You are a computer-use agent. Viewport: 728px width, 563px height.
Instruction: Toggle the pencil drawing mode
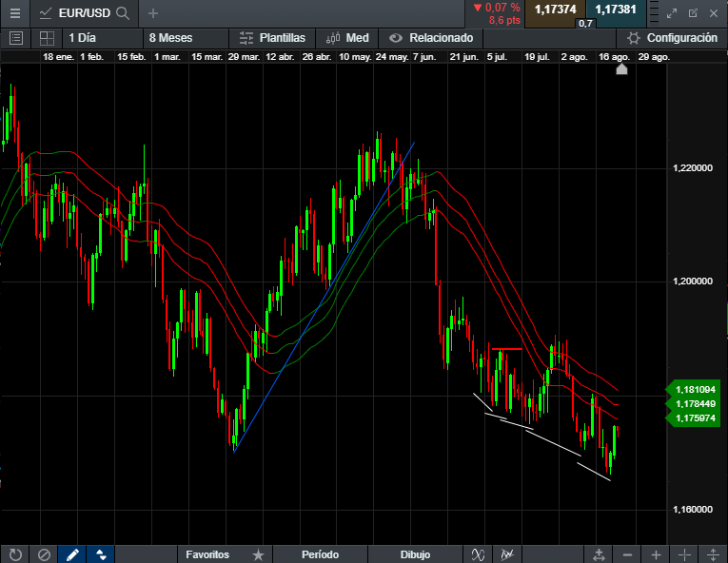pyautogui.click(x=72, y=554)
